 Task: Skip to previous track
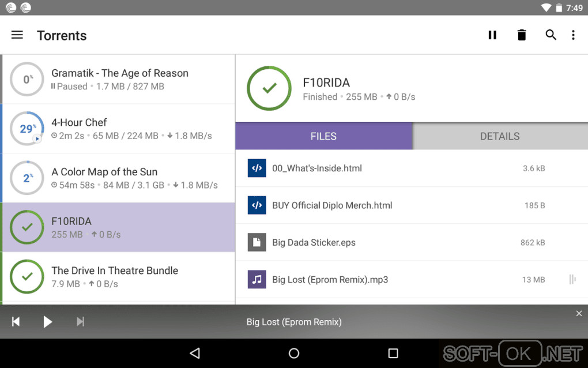(16, 322)
